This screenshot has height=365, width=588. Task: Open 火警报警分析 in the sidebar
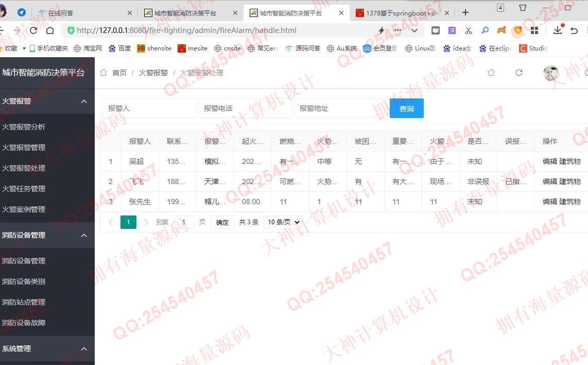pos(24,127)
